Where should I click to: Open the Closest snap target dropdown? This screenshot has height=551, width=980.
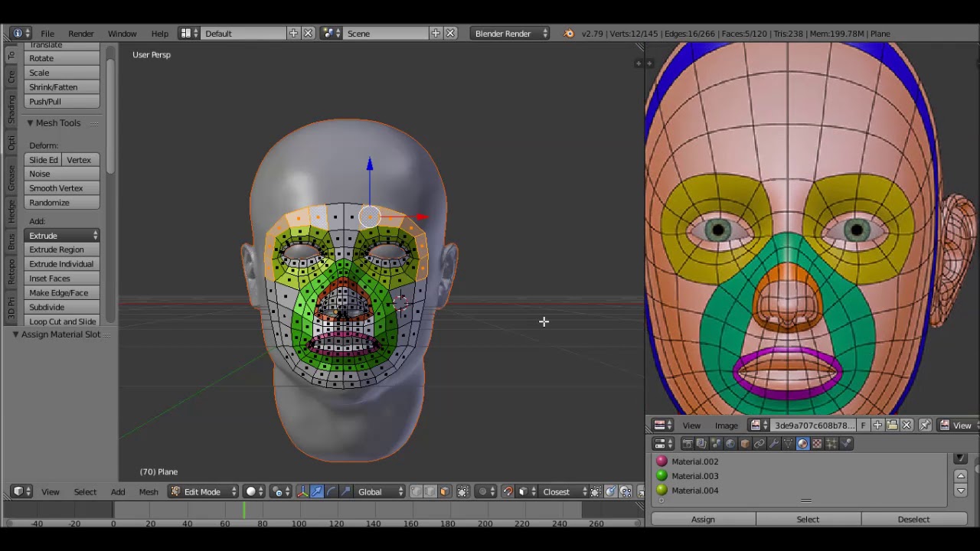(565, 492)
